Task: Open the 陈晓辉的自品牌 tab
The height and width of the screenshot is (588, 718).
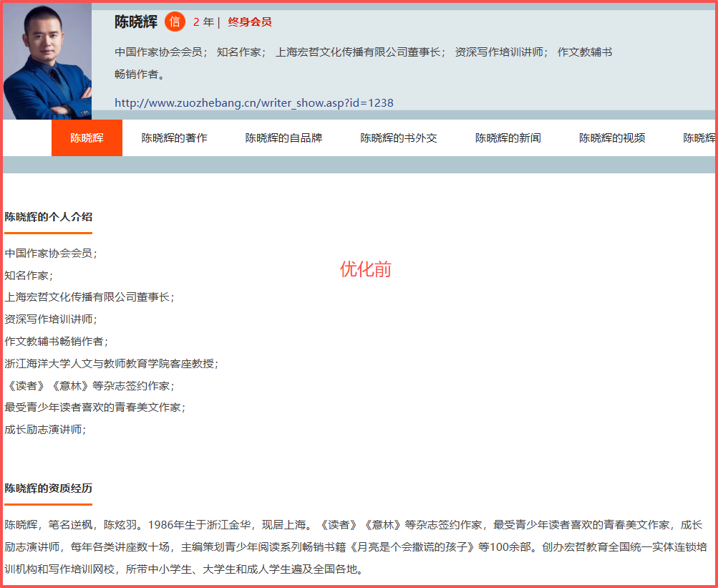Action: tap(284, 138)
